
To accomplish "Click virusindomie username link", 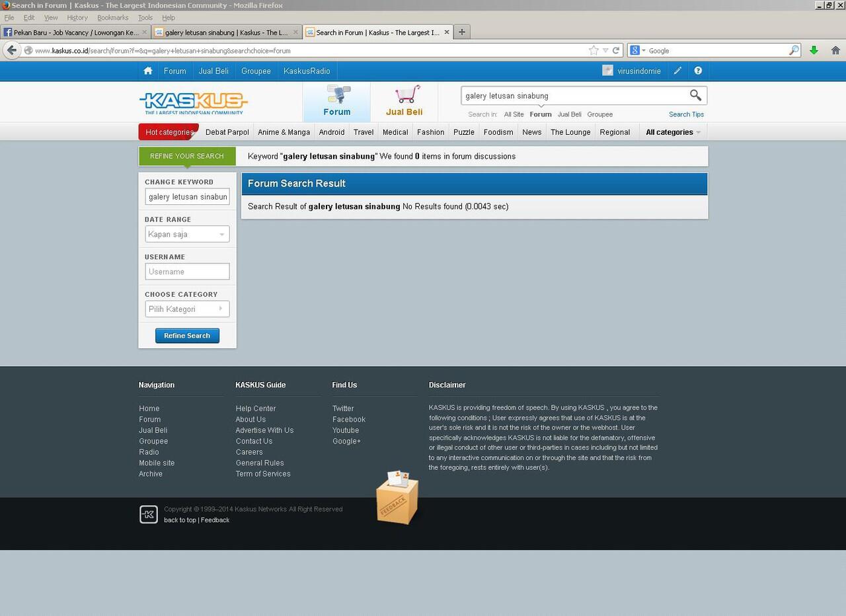I will coord(639,71).
